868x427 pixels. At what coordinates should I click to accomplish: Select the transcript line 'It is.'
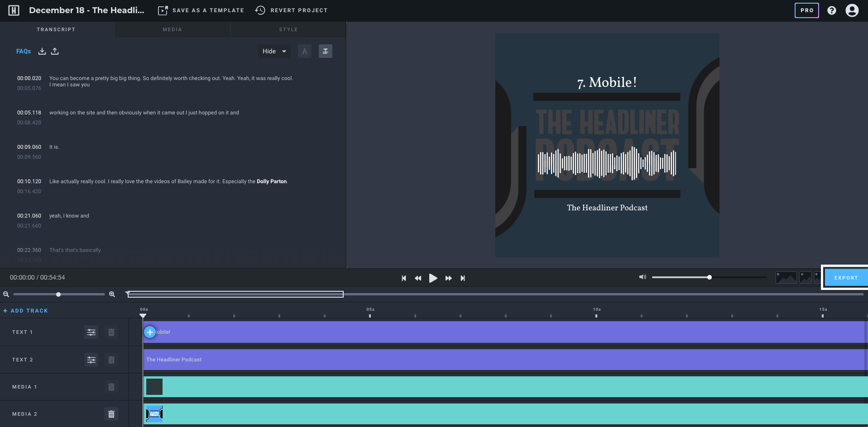click(x=54, y=147)
